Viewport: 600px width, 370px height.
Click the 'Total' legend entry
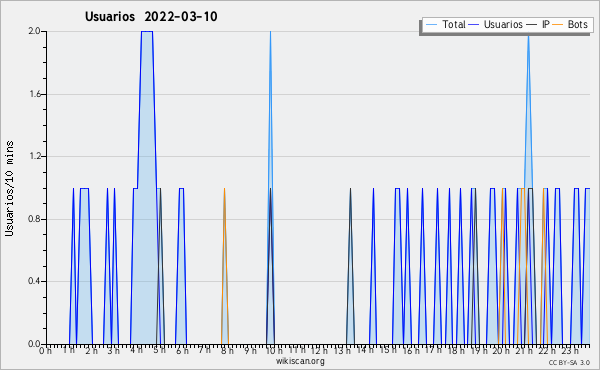click(453, 24)
